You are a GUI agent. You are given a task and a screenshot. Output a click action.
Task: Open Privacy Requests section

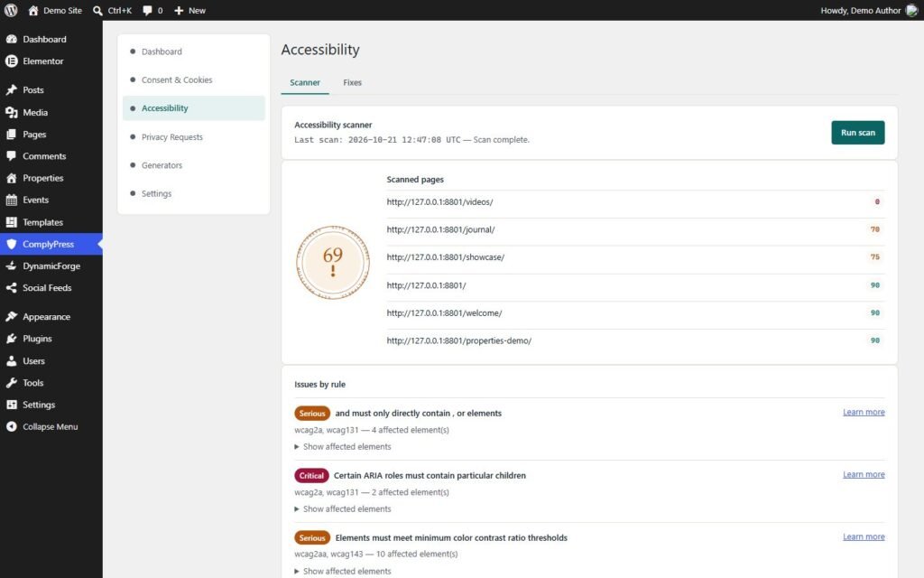(194, 137)
